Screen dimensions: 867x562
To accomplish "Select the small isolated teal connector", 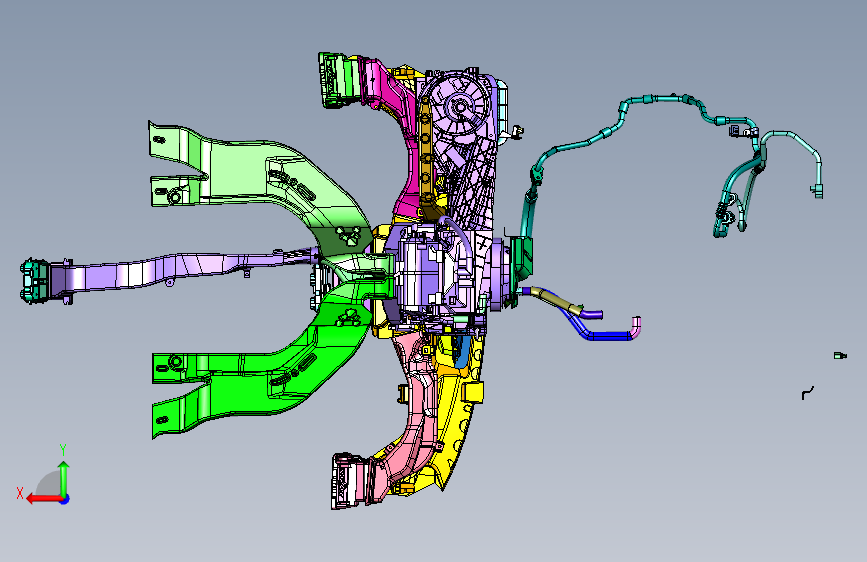I will [x=840, y=356].
